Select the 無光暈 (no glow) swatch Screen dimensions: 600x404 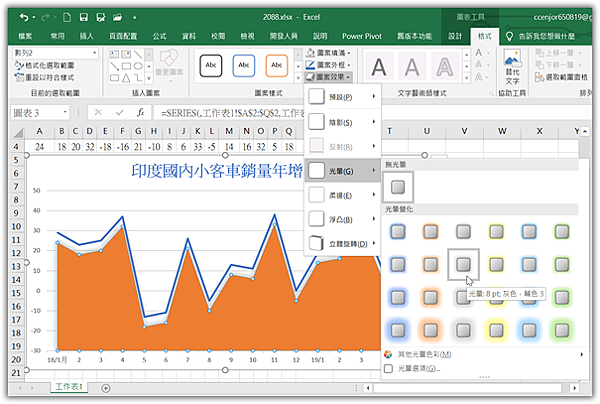point(398,187)
